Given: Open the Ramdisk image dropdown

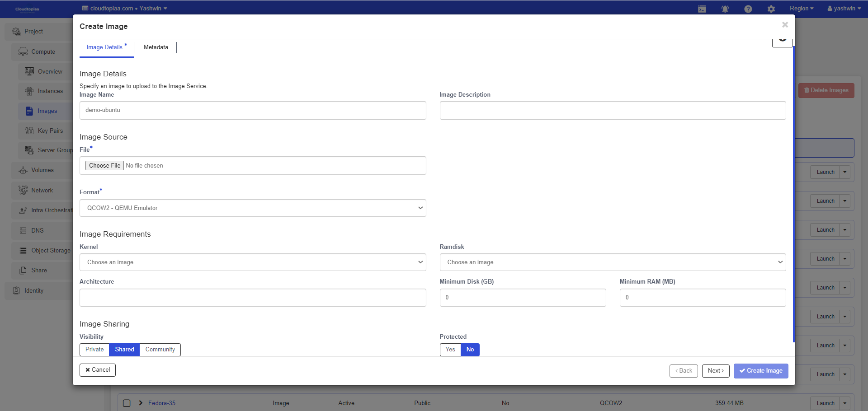Looking at the screenshot, I should (x=613, y=262).
